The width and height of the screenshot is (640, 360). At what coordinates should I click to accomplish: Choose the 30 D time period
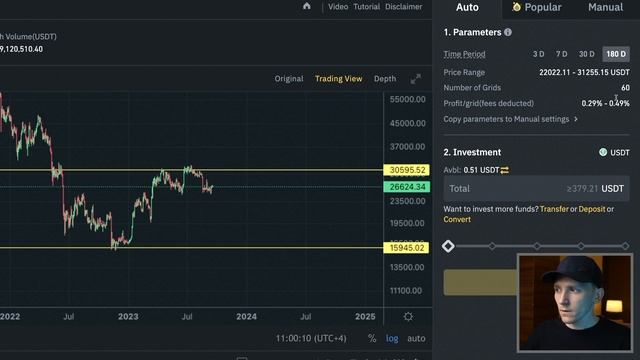point(587,54)
